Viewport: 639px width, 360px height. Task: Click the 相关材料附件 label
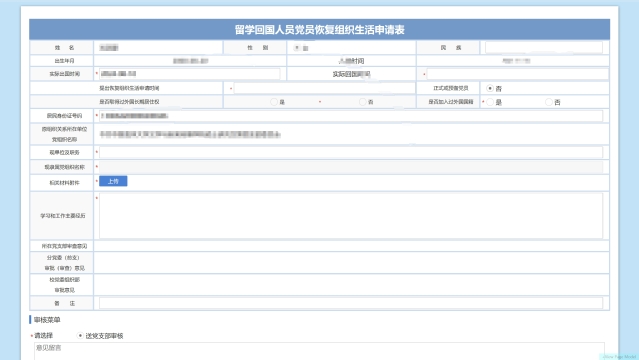64,183
